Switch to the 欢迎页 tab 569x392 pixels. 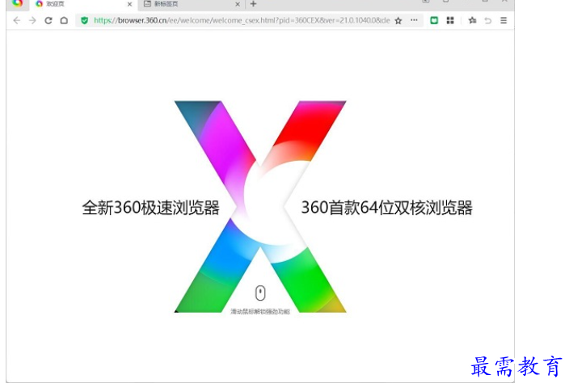coord(83,4)
